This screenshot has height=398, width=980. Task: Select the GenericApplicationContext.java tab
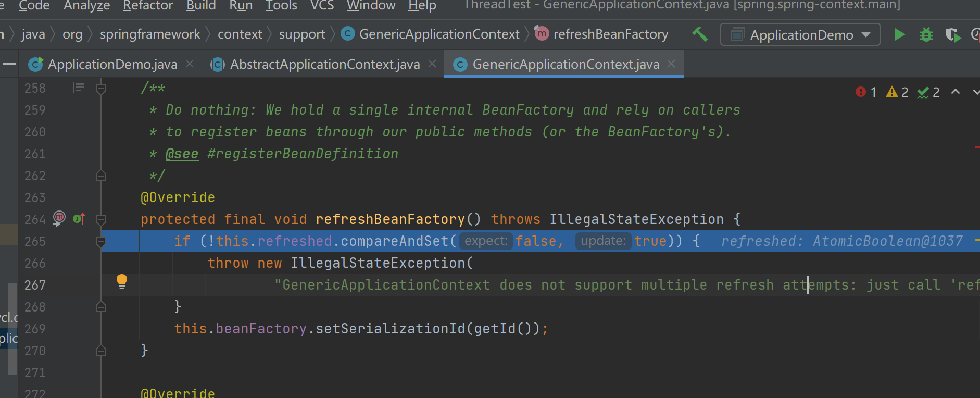(566, 64)
